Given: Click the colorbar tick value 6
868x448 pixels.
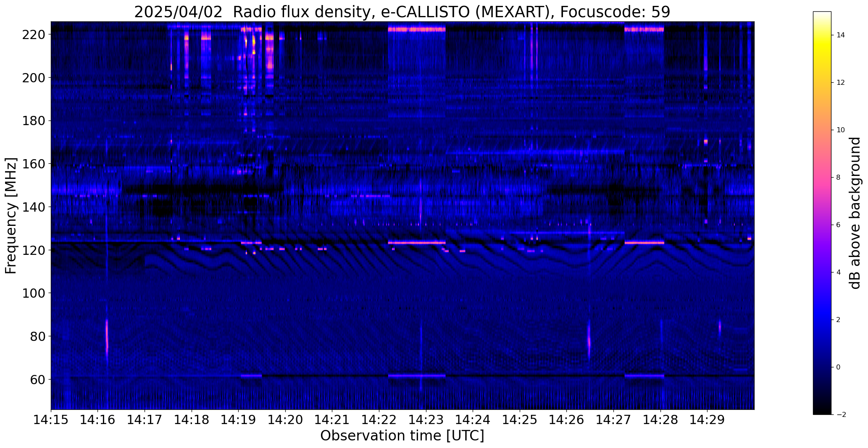Looking at the screenshot, I should pos(838,225).
